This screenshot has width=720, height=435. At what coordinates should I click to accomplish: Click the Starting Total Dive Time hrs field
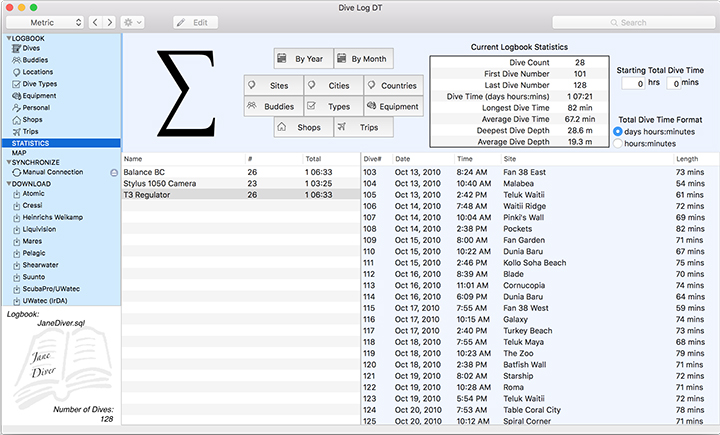(633, 84)
